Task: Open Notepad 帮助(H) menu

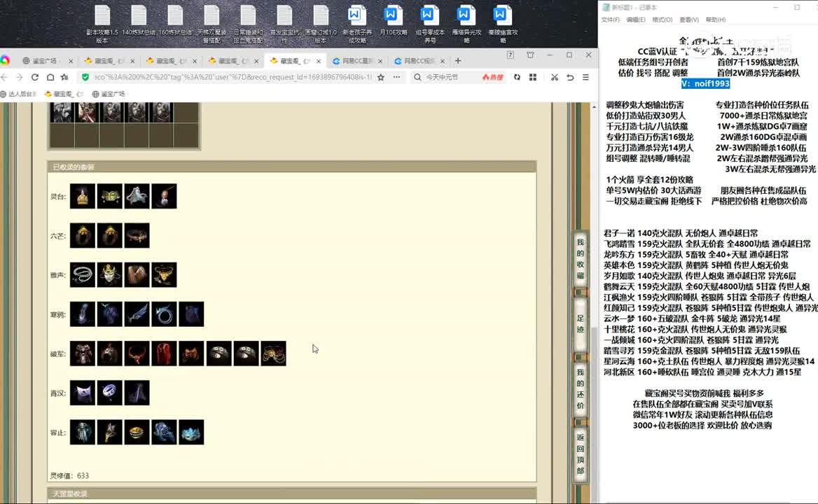Action: point(715,20)
